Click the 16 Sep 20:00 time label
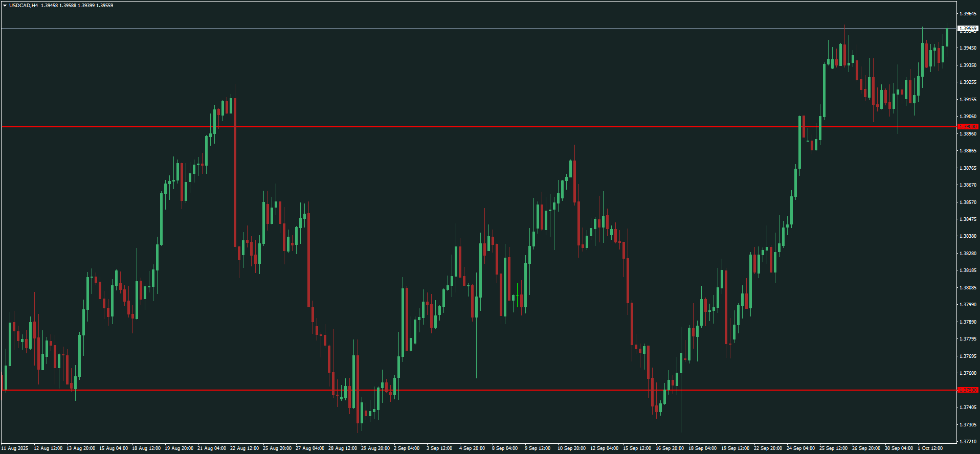 (670, 448)
